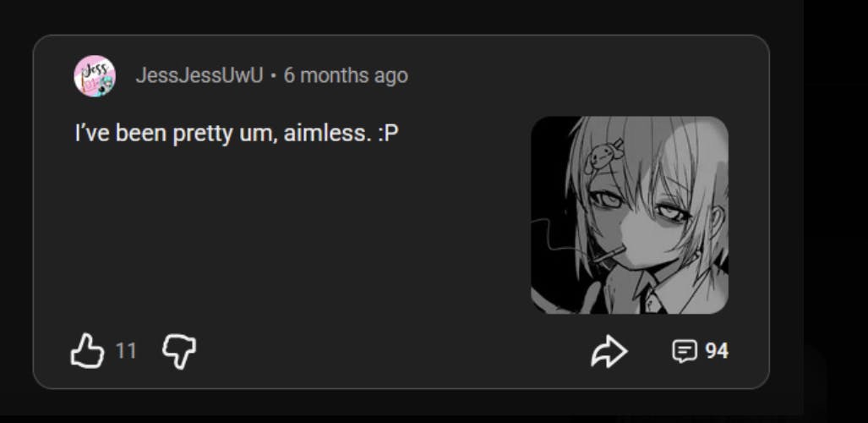This screenshot has width=868, height=423.
Task: Like the JessJessUwU post with thumbs up
Action: click(x=87, y=350)
